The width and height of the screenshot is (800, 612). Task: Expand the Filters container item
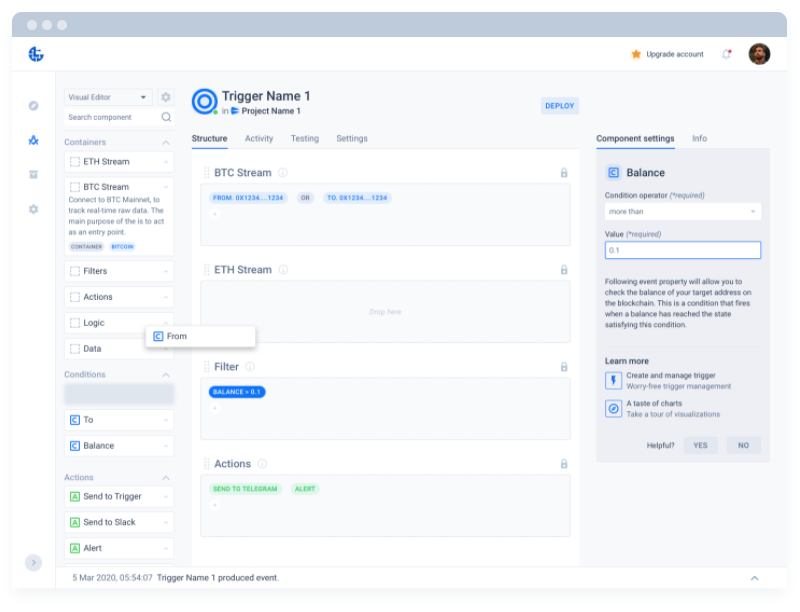pos(166,271)
